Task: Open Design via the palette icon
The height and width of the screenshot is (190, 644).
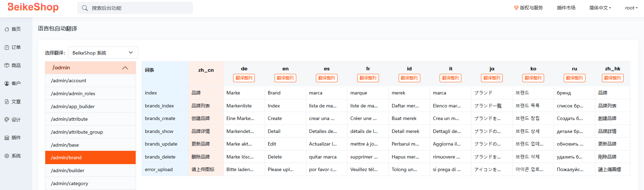Action: tap(7, 120)
